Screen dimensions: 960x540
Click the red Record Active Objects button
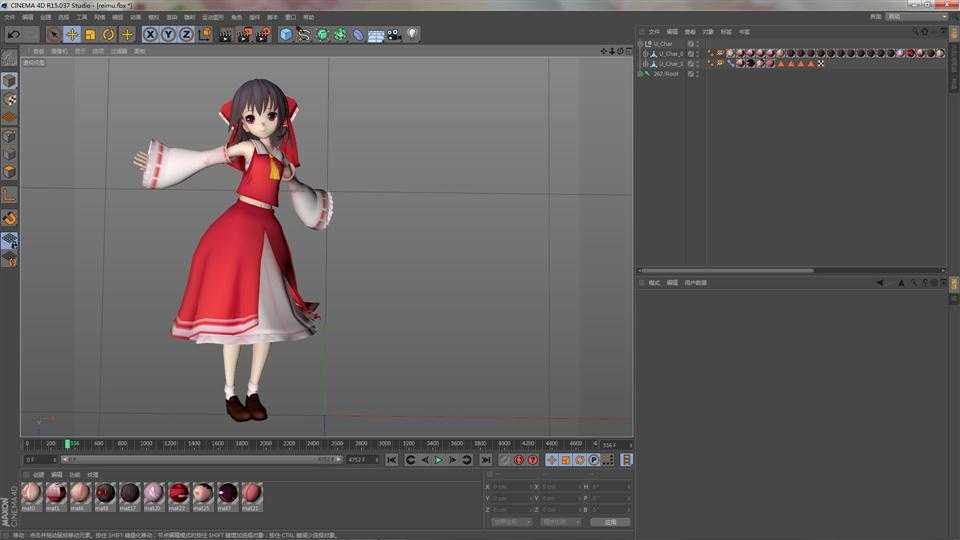pyautogui.click(x=519, y=460)
